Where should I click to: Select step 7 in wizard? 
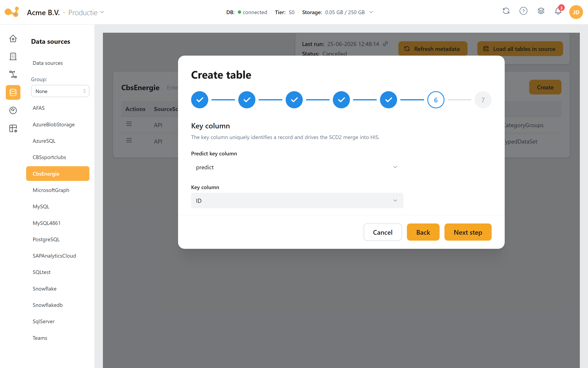pyautogui.click(x=483, y=100)
